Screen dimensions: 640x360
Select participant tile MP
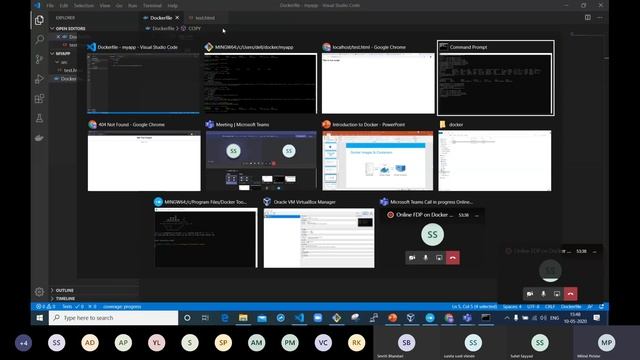(x=606, y=343)
